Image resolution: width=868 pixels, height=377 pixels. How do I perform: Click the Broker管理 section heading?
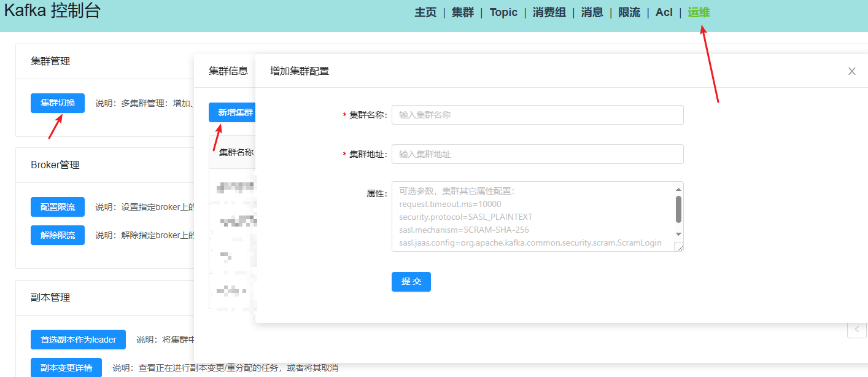point(55,165)
